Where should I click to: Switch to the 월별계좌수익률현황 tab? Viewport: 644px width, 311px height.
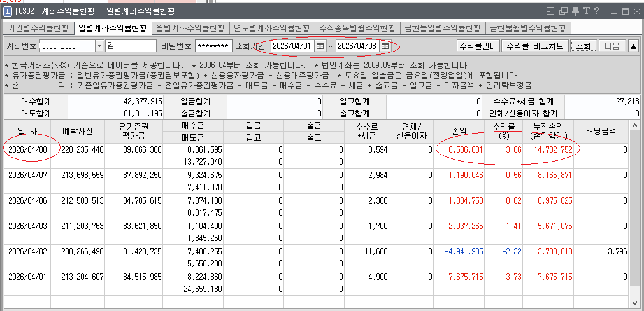pos(190,28)
